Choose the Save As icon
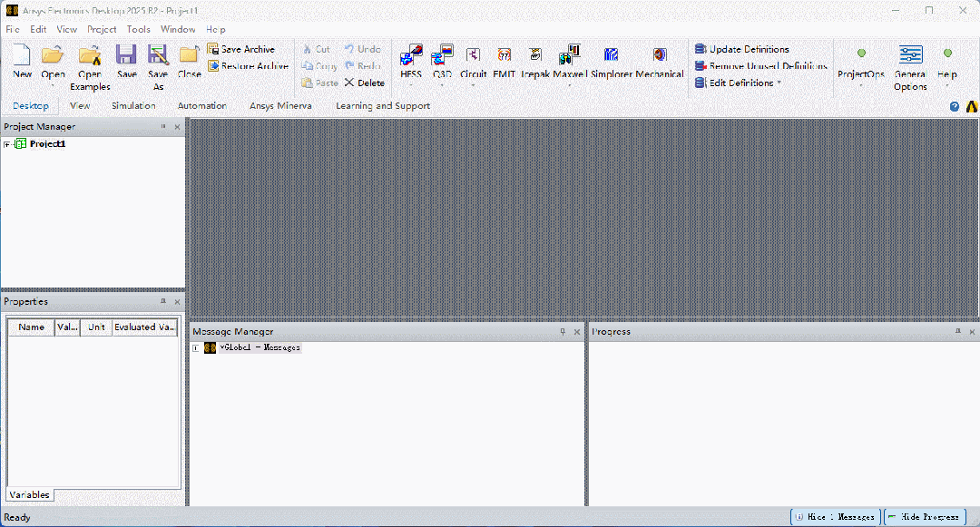Screen dimensions: 980x527 click(x=158, y=54)
